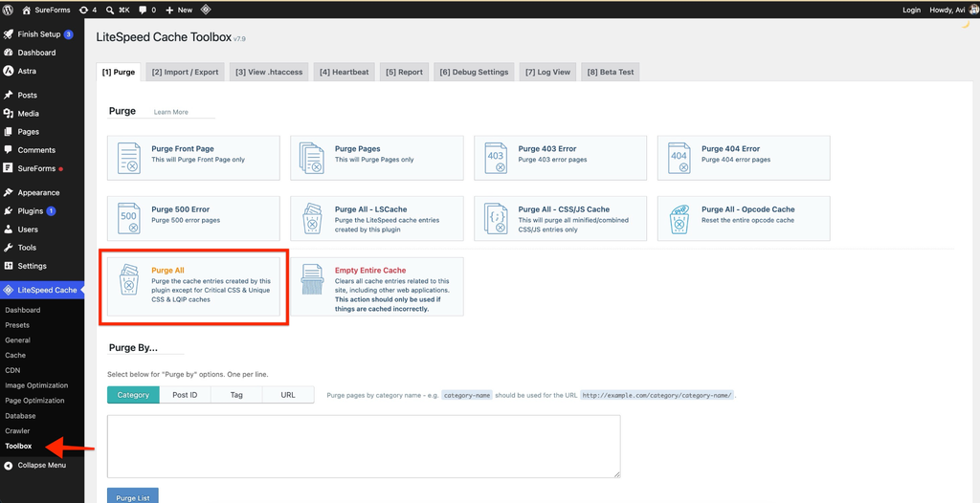Select the [1] Purge tab
This screenshot has width=980, height=503.
[x=118, y=72]
